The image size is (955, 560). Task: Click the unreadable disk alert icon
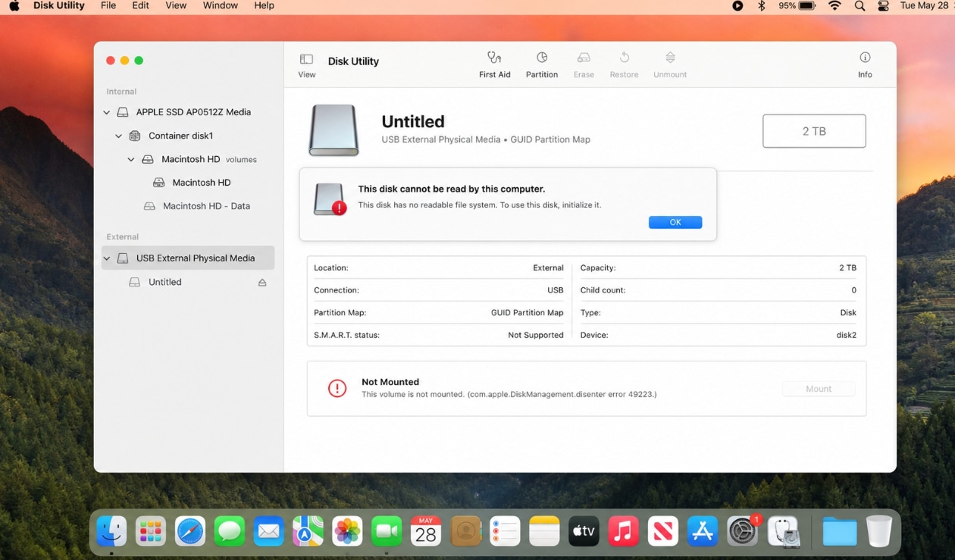coord(330,200)
